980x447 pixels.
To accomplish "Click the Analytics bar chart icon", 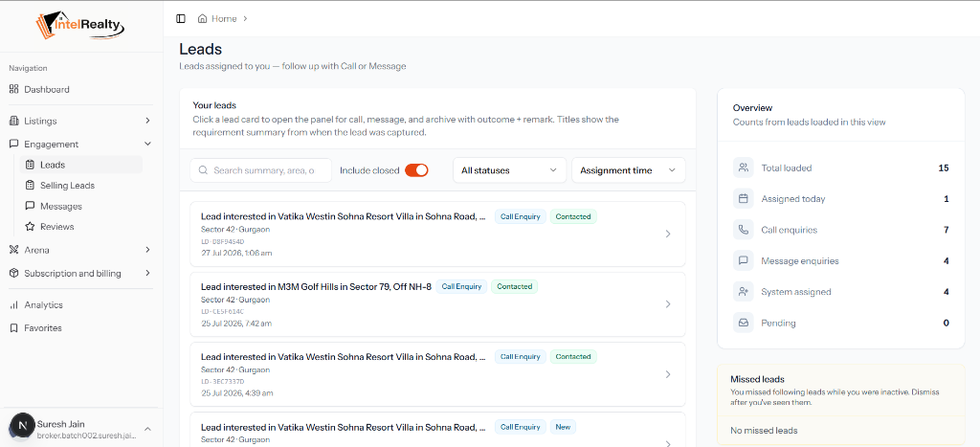I will click(x=13, y=305).
